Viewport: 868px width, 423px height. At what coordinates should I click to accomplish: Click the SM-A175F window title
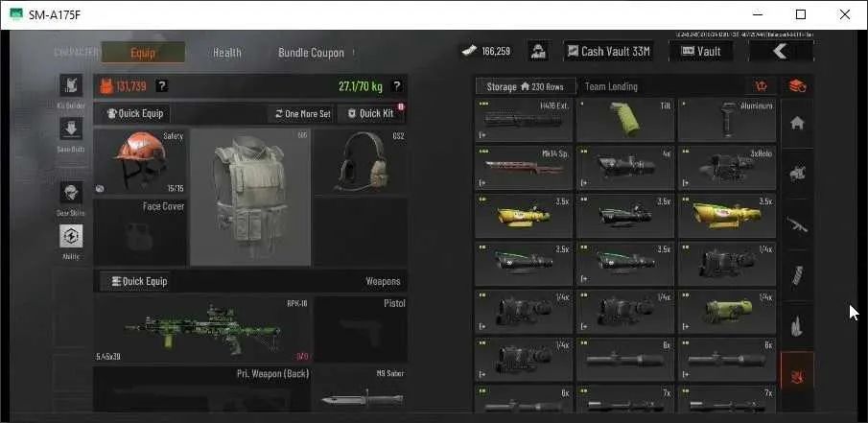[x=55, y=15]
